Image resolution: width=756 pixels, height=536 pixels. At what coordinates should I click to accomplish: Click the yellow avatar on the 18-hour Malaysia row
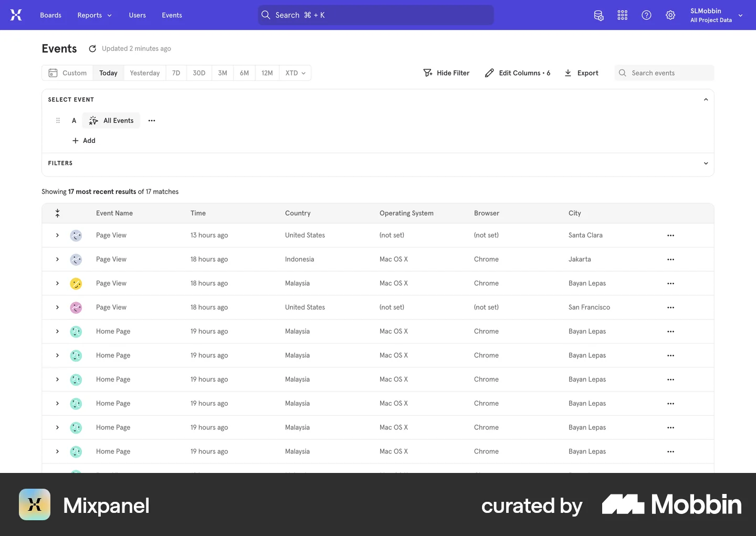click(x=76, y=284)
